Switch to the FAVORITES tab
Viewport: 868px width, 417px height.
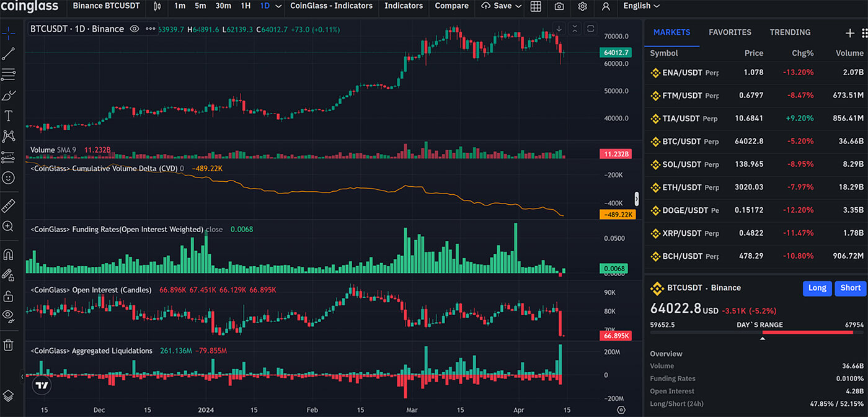[x=730, y=32]
